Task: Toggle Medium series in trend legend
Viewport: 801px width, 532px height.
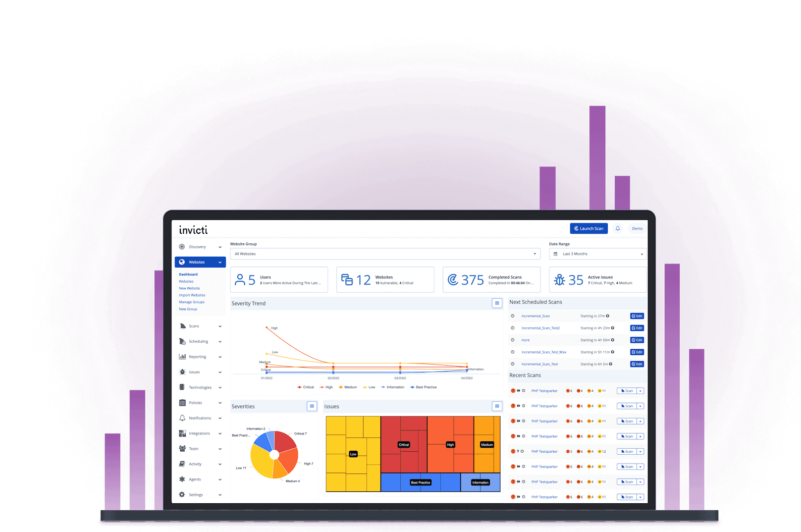Action: tap(348, 387)
